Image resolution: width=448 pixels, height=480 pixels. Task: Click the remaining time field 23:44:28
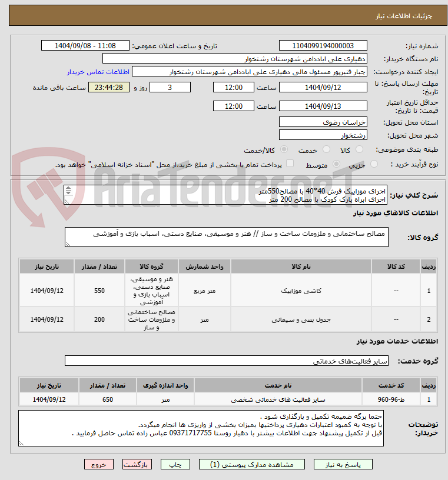tap(109, 88)
